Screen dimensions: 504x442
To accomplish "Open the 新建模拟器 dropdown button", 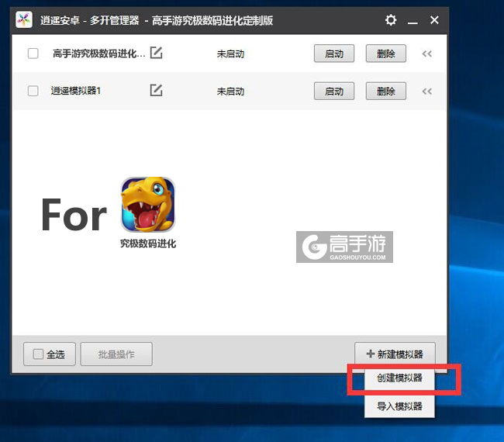I will coord(395,354).
